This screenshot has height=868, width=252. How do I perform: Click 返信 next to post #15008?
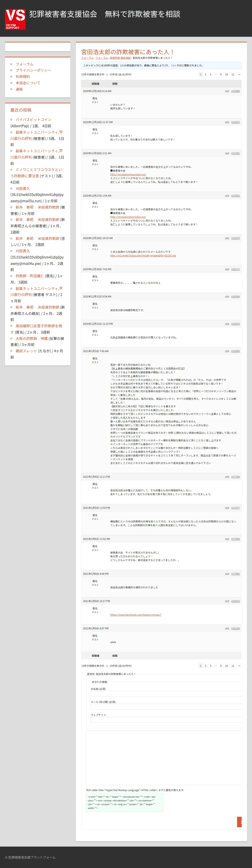tap(227, 91)
